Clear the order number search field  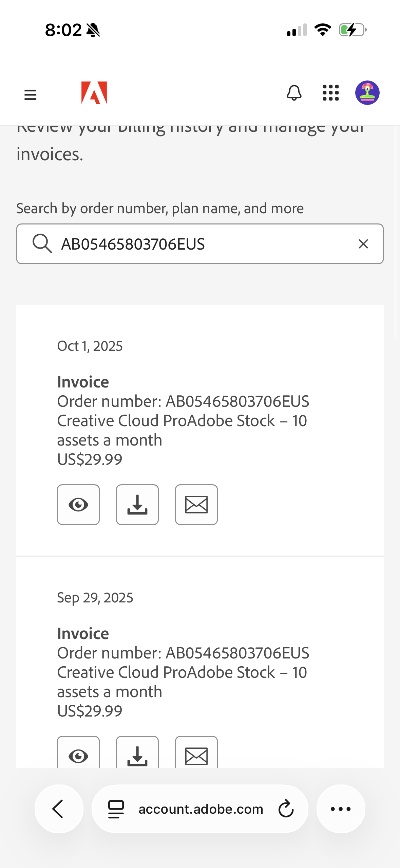coord(363,244)
